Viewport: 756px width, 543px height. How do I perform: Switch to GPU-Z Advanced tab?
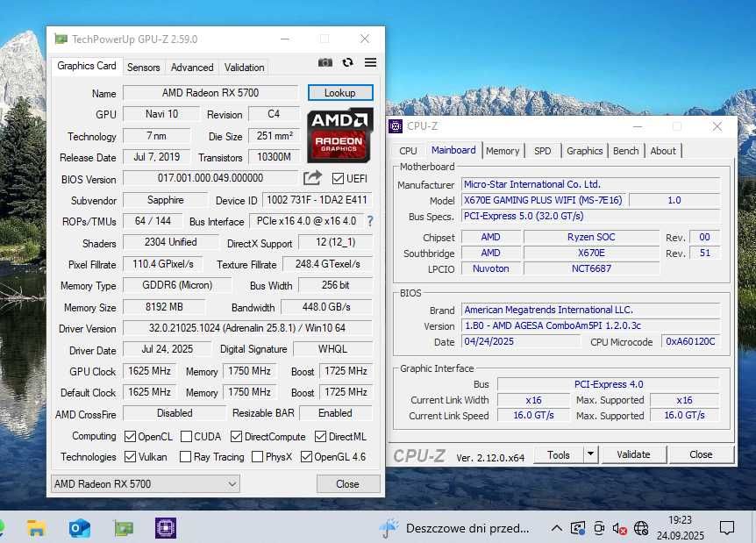pos(192,68)
